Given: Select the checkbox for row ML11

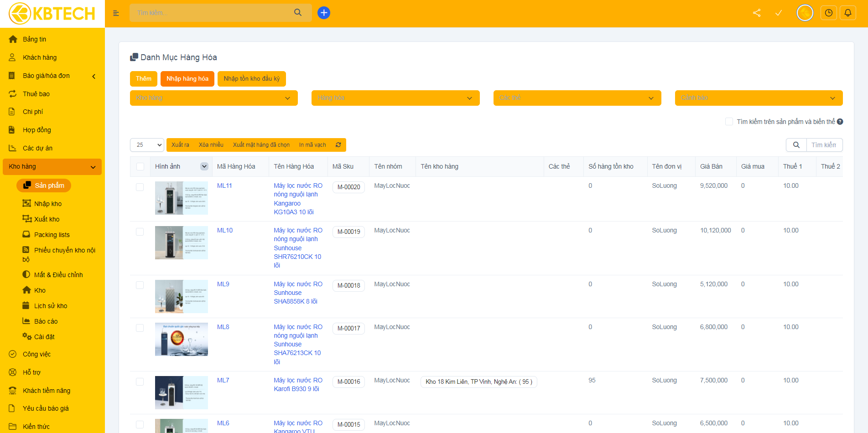Looking at the screenshot, I should 140,187.
